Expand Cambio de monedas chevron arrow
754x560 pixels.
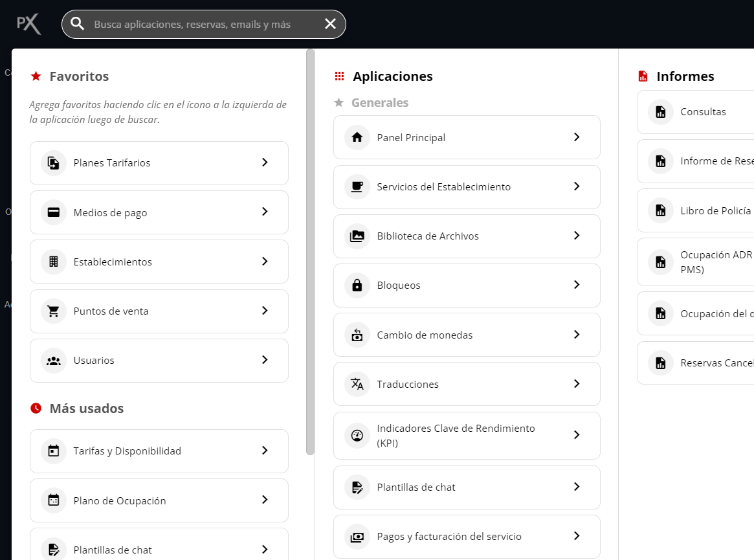[x=577, y=335]
